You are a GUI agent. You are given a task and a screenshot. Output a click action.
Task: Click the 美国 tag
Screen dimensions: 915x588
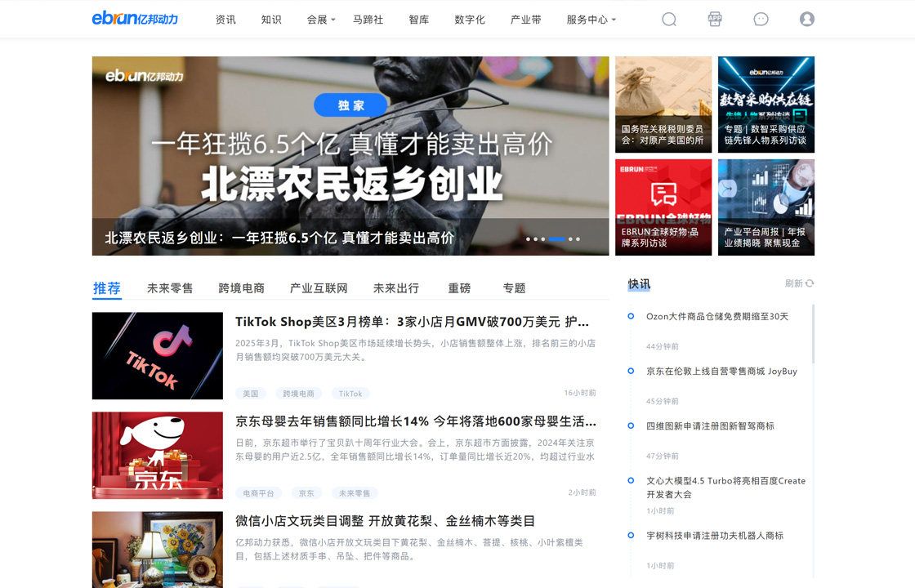coord(250,394)
